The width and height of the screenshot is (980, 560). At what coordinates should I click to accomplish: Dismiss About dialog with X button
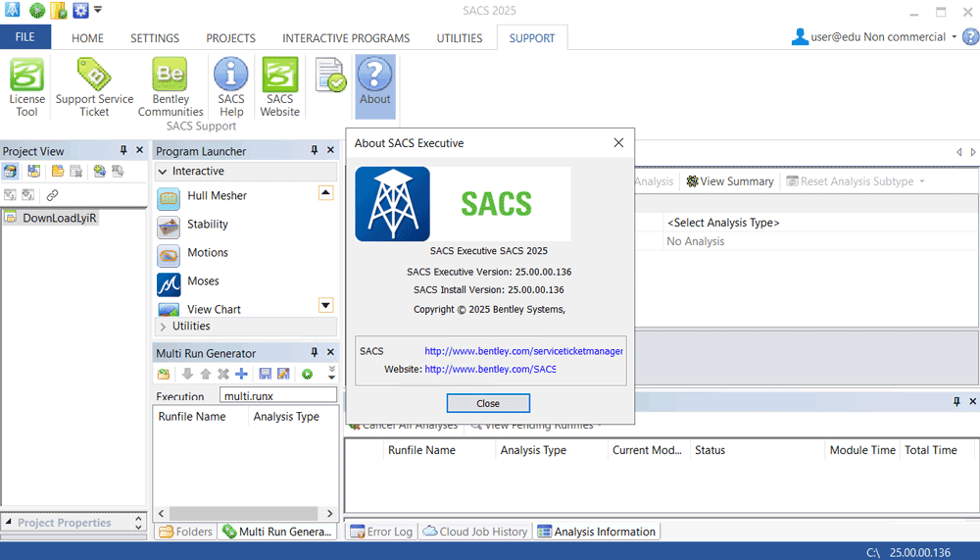point(618,142)
